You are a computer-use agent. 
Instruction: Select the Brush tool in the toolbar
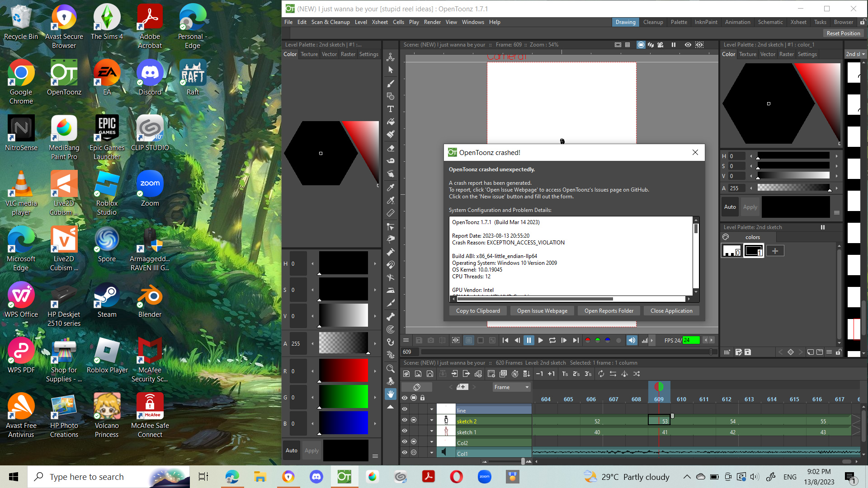[x=390, y=84]
